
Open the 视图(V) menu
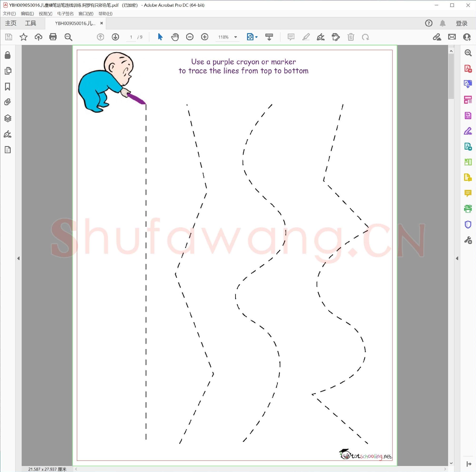46,14
